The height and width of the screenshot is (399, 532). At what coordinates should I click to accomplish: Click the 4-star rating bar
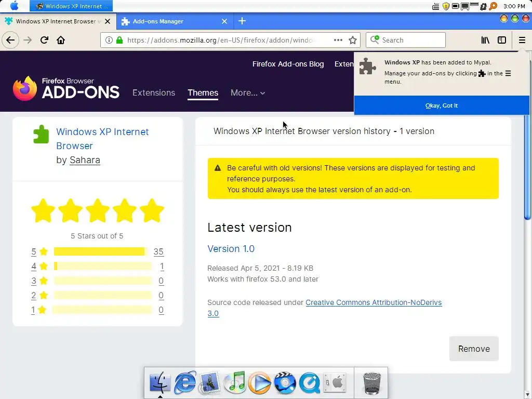102,266
